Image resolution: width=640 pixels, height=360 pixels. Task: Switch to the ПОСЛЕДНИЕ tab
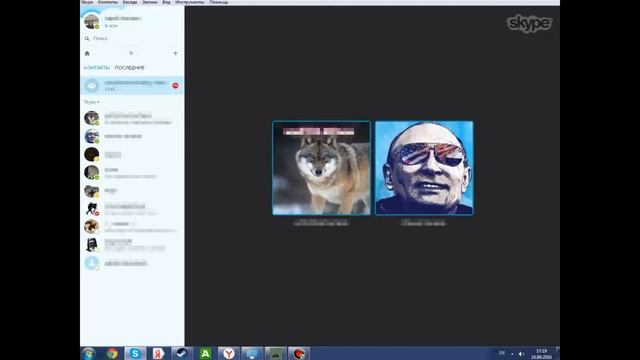[129, 68]
